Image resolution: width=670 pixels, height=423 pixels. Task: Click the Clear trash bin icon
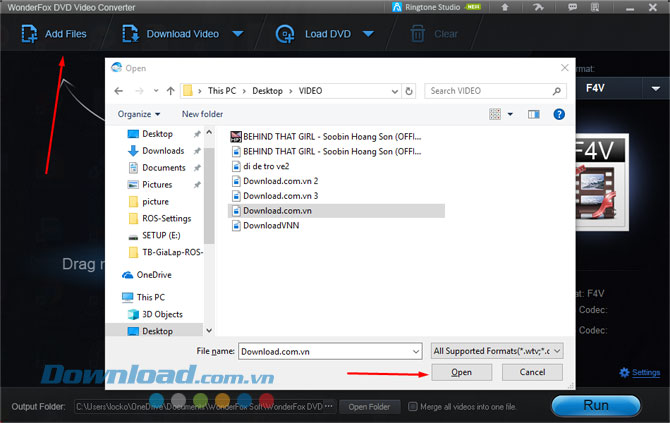(417, 34)
